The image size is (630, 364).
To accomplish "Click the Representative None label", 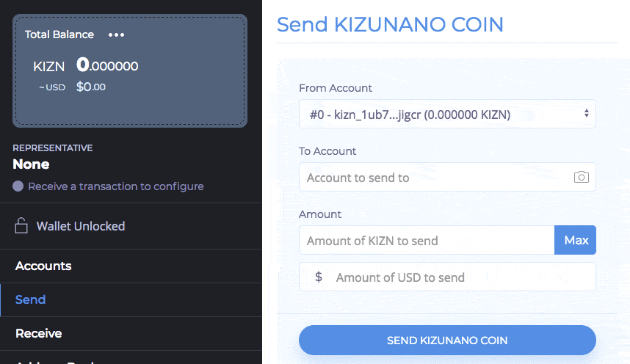I will (x=31, y=164).
